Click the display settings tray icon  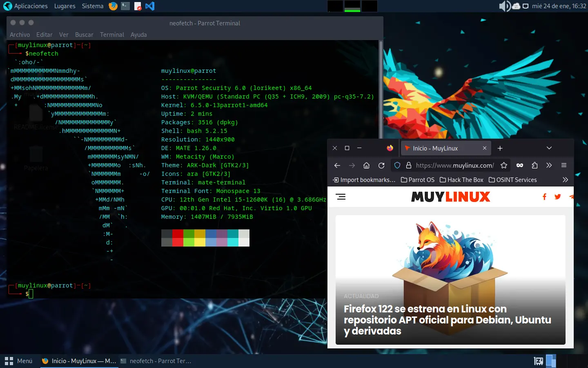(526, 6)
